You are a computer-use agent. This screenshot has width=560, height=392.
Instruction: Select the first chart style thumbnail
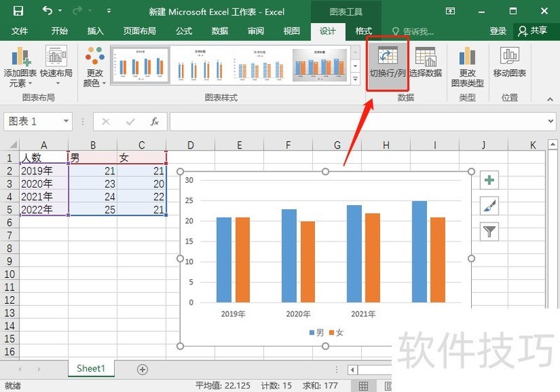coord(141,65)
